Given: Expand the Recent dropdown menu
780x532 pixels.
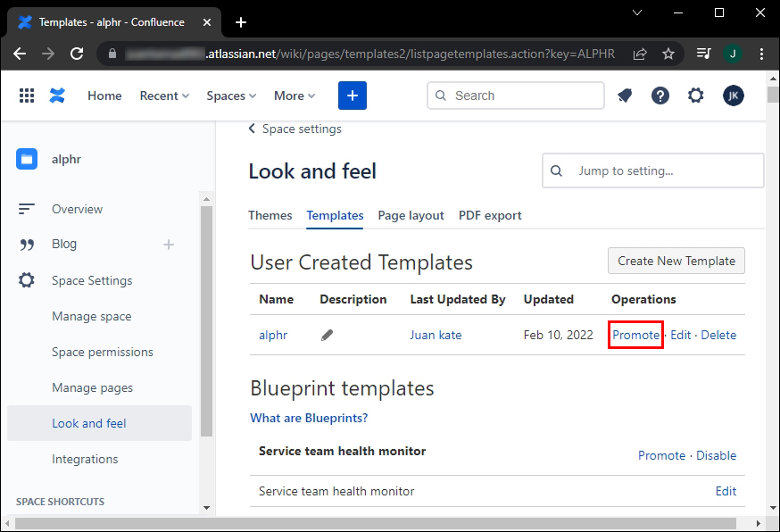Looking at the screenshot, I should point(164,96).
